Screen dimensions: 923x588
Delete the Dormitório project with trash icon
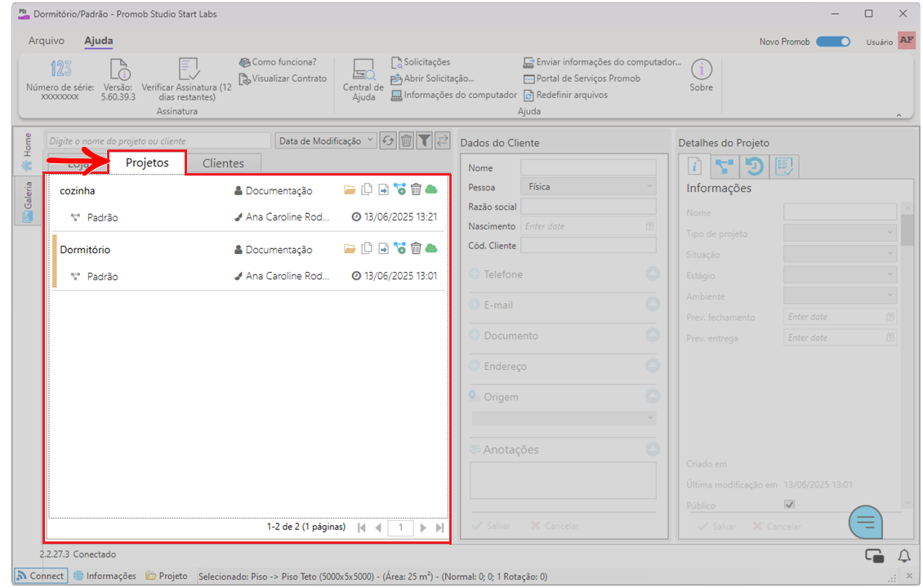[x=417, y=248]
